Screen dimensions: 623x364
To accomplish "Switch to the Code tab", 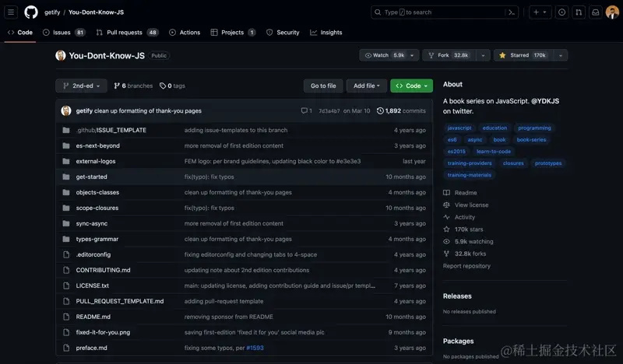I will pyautogui.click(x=20, y=33).
